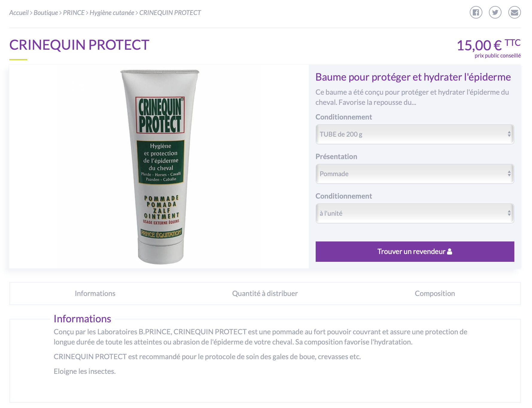Switch to the Composition tab

point(435,294)
